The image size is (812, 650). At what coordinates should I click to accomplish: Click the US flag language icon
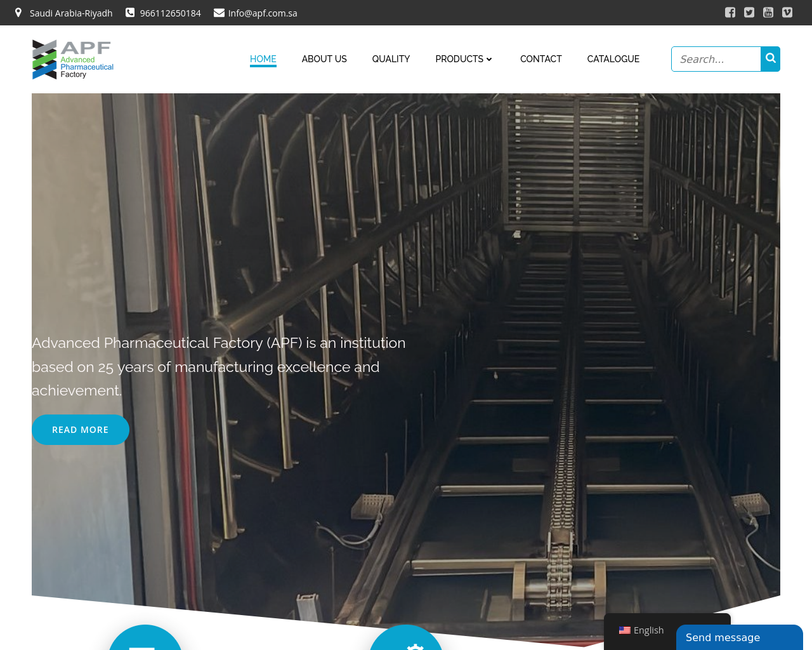(625, 630)
